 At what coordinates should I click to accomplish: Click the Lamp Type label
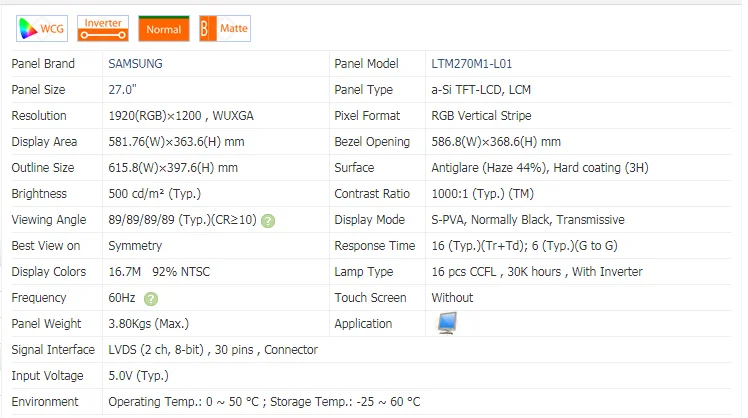(x=364, y=272)
